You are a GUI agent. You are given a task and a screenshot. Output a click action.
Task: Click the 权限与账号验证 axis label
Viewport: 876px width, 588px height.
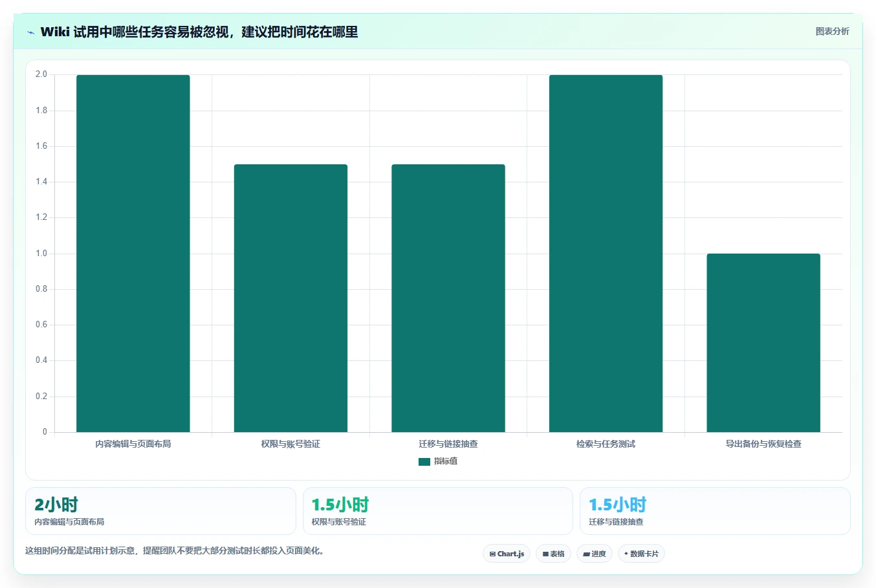point(290,444)
